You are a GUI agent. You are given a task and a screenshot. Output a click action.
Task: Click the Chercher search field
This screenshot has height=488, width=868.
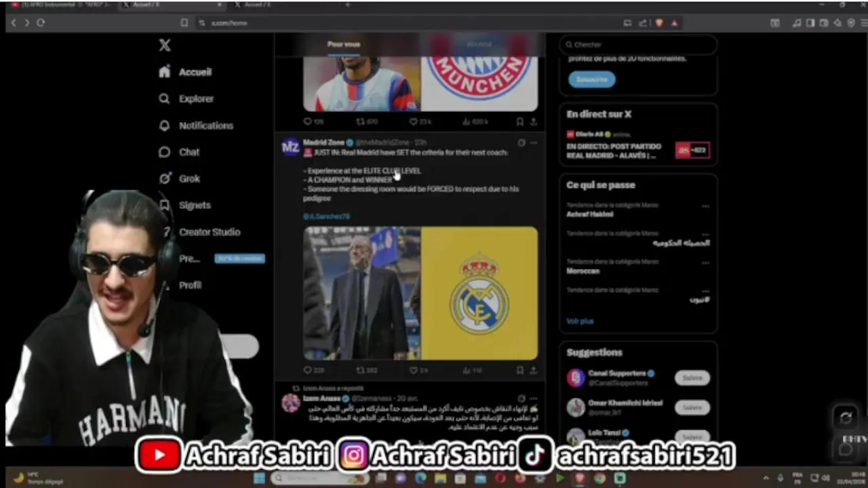point(638,45)
